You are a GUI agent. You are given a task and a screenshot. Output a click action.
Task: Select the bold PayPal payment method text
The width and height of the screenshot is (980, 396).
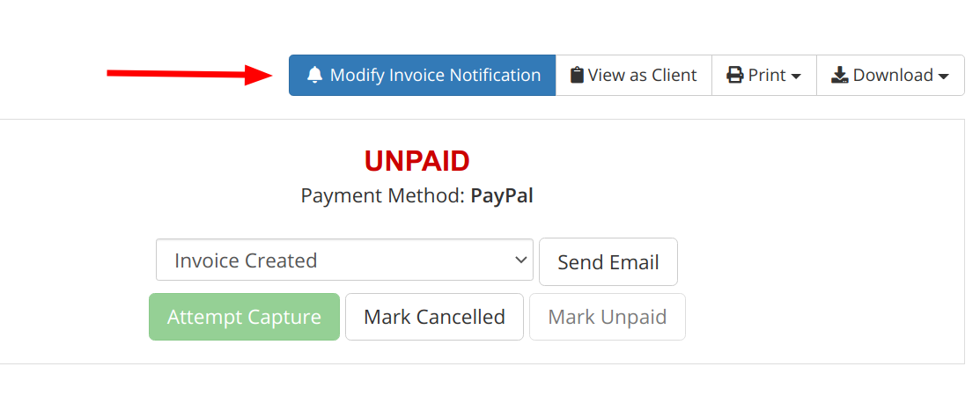[x=502, y=196]
